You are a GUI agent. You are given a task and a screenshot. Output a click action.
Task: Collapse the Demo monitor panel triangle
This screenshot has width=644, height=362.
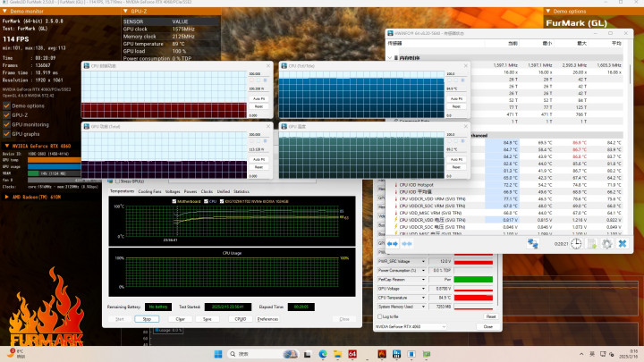4,11
